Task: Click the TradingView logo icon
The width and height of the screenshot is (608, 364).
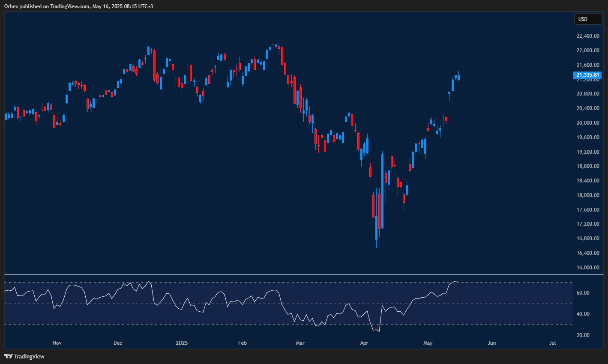Action: click(x=8, y=356)
